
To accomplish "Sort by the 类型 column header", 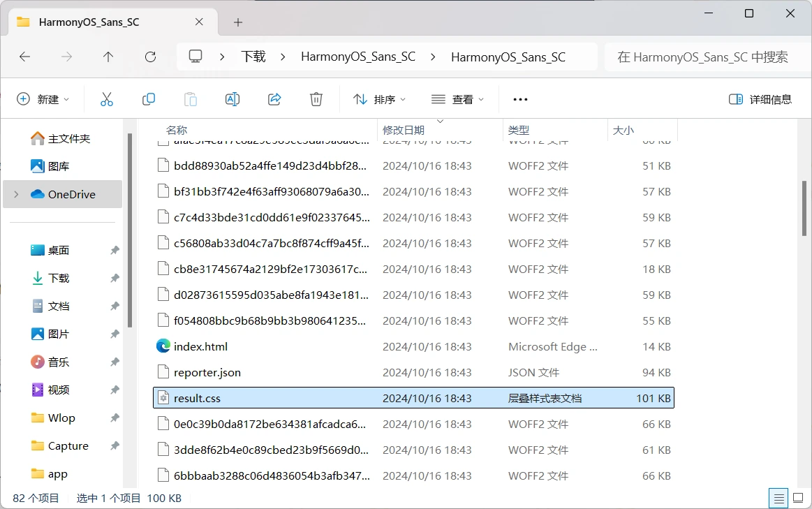I will [x=518, y=130].
